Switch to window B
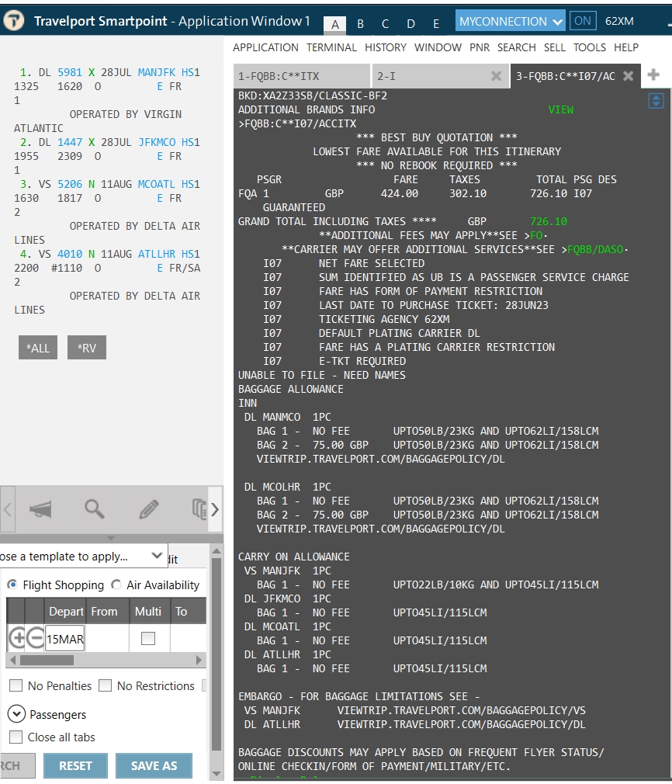 pyautogui.click(x=361, y=23)
